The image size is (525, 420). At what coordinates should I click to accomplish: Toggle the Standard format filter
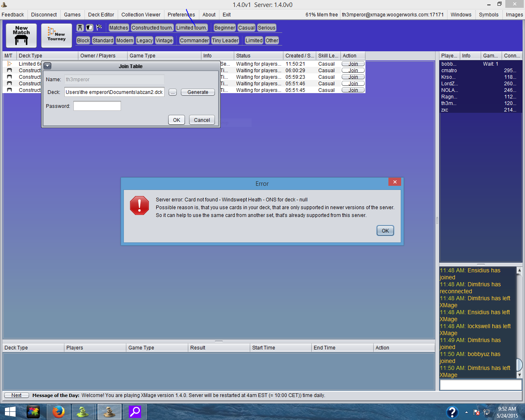[103, 41]
